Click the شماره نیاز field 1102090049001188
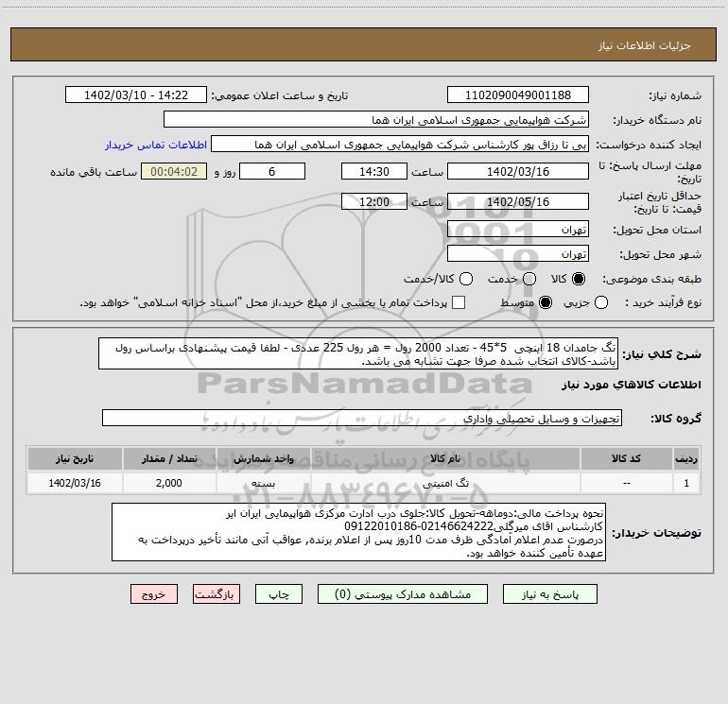728x704 pixels. [x=518, y=94]
